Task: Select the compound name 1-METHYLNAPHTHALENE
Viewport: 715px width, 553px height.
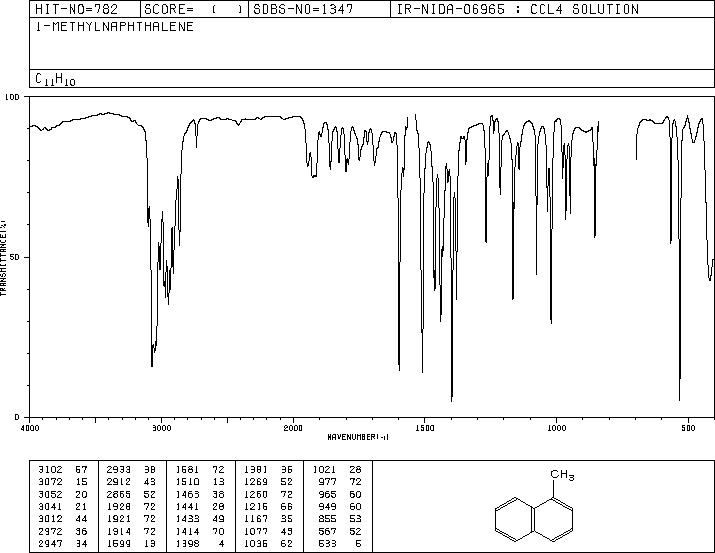Action: pyautogui.click(x=114, y=27)
